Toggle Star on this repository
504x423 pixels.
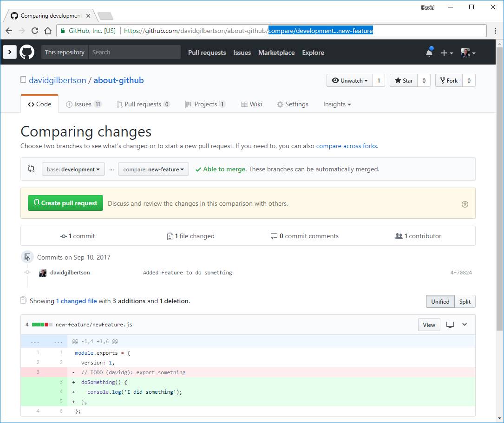pos(404,80)
